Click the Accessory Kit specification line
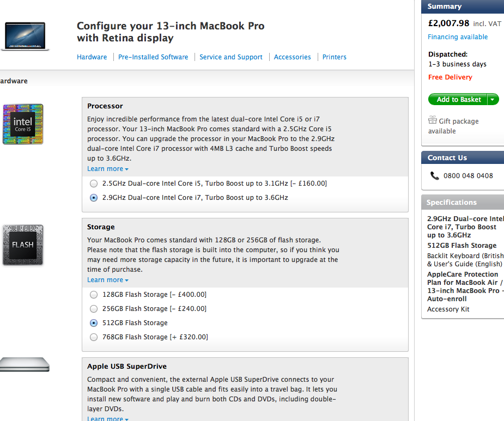Screen dimensions: 504x421 (x=448, y=309)
